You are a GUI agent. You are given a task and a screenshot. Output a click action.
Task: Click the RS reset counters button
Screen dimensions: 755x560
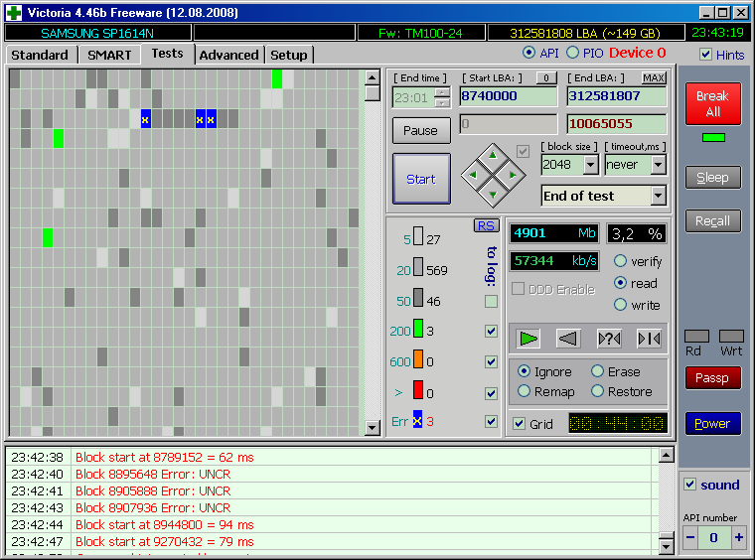coord(487,225)
